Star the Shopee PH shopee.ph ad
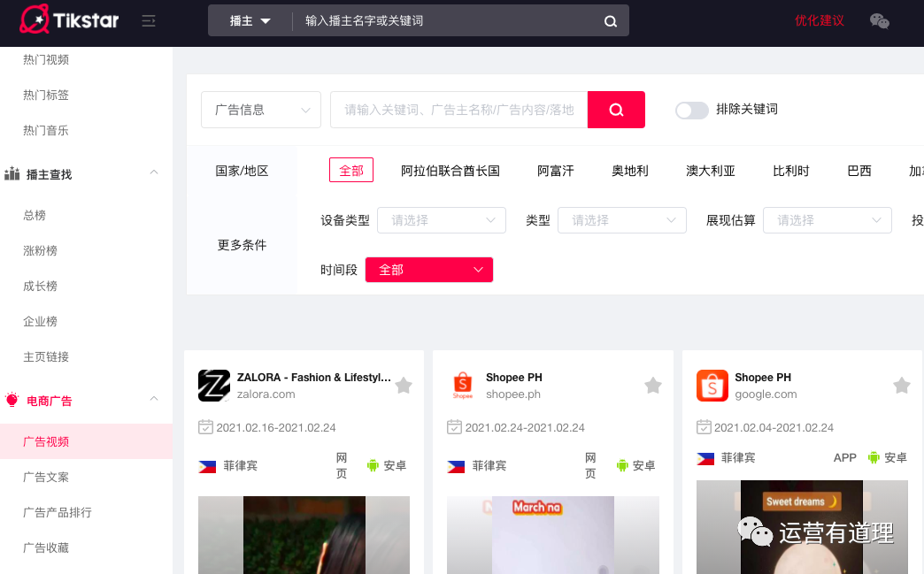Image resolution: width=924 pixels, height=574 pixels. [653, 386]
